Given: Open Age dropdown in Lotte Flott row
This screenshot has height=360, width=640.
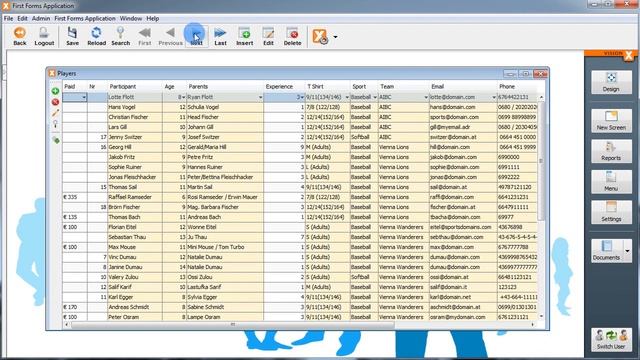Looking at the screenshot, I should 184,97.
